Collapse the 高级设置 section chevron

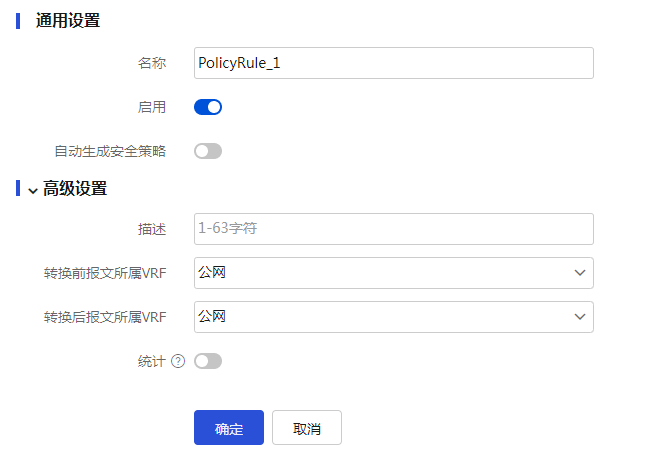[33, 191]
